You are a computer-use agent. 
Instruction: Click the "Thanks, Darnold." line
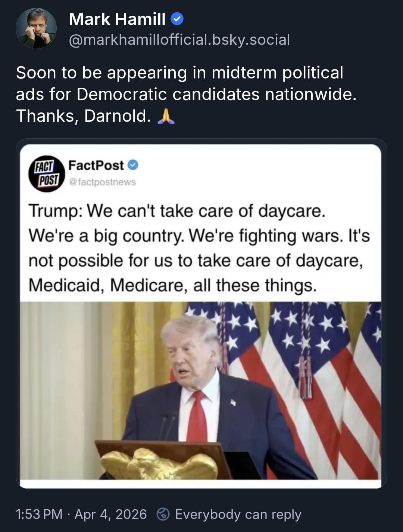[83, 116]
